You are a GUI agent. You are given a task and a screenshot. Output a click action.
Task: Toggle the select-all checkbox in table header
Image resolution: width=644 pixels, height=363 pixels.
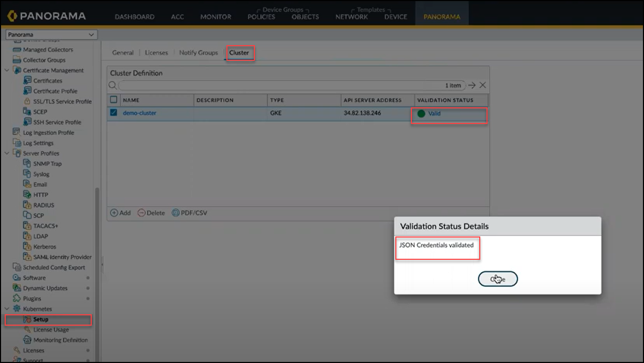[114, 100]
